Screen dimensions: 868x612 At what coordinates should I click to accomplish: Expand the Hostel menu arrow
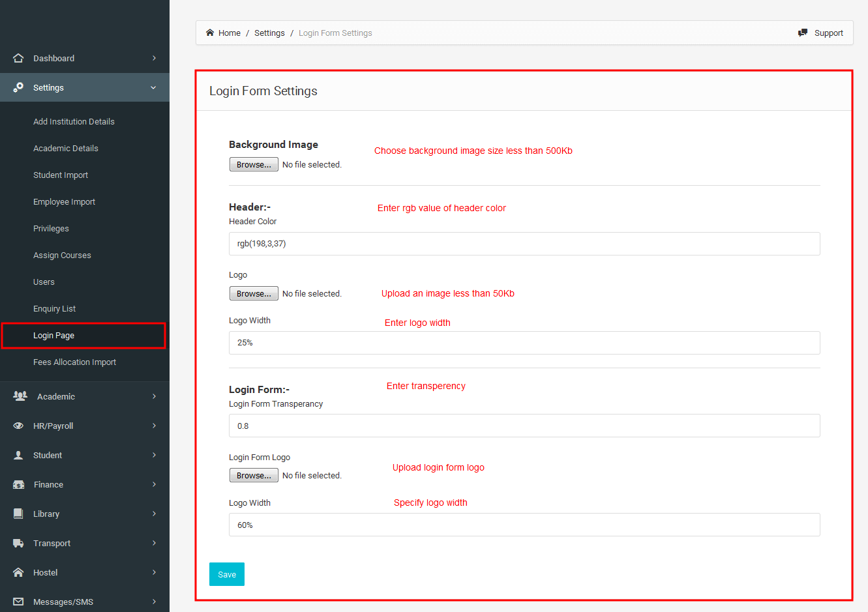(x=154, y=572)
